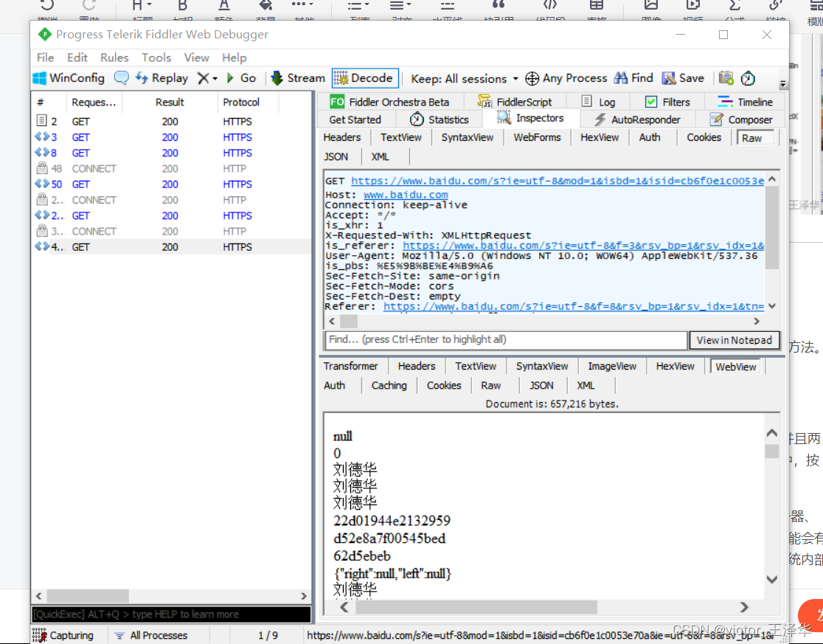Click the timer stopwatch toolbar icon
The image size is (823, 644).
[x=748, y=79]
